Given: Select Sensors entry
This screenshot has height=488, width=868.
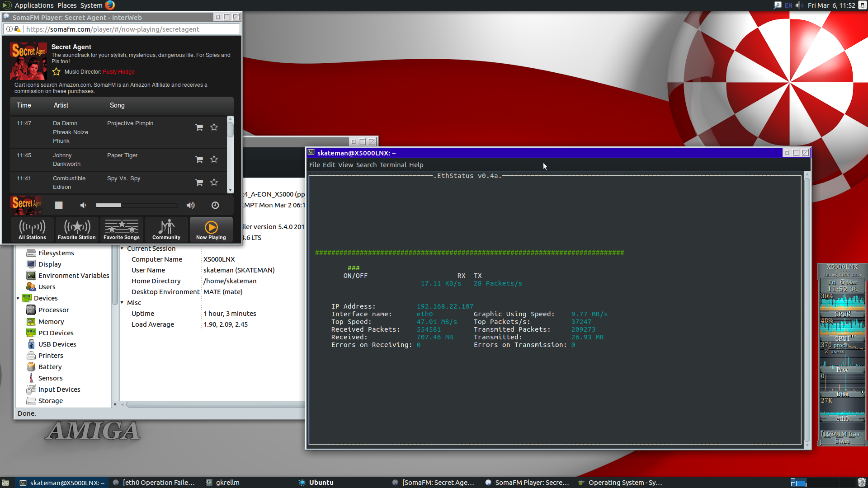Looking at the screenshot, I should click(x=50, y=378).
